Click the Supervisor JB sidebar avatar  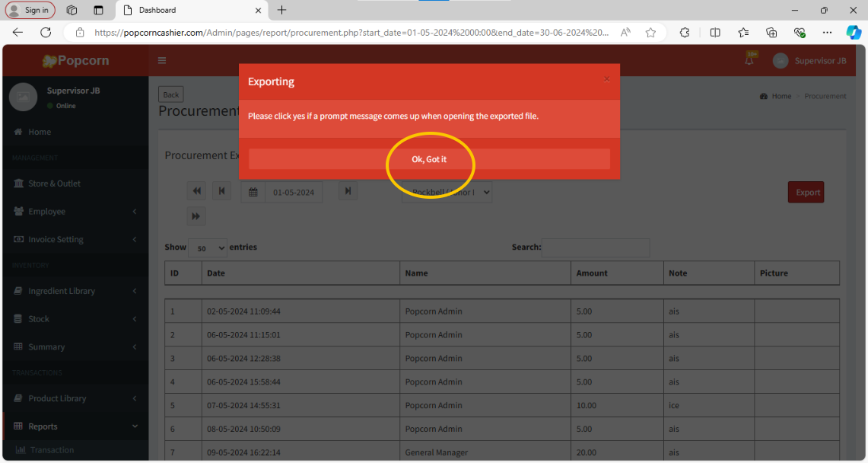[x=24, y=97]
